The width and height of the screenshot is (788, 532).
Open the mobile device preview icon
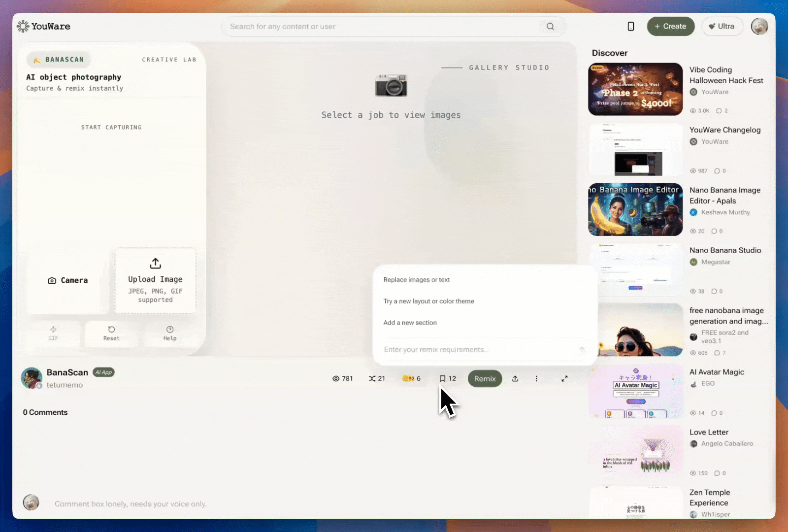click(x=631, y=27)
